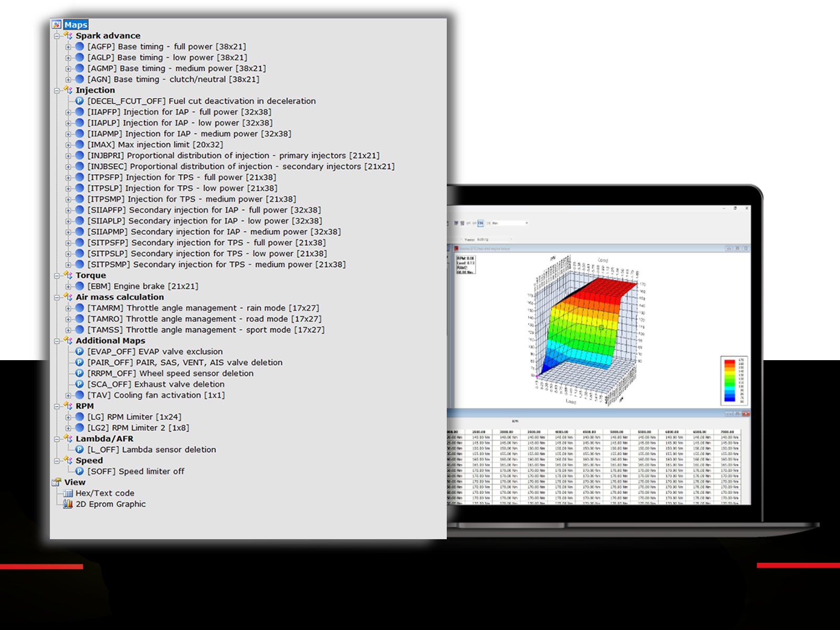Image resolution: width=840 pixels, height=630 pixels.
Task: Open TAV Cooling fan activation
Action: (156, 395)
